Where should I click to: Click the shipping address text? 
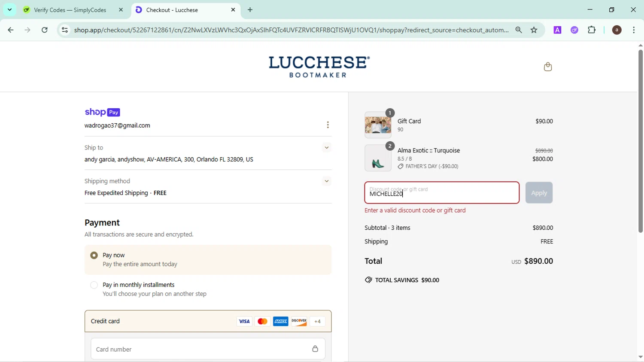169,160
